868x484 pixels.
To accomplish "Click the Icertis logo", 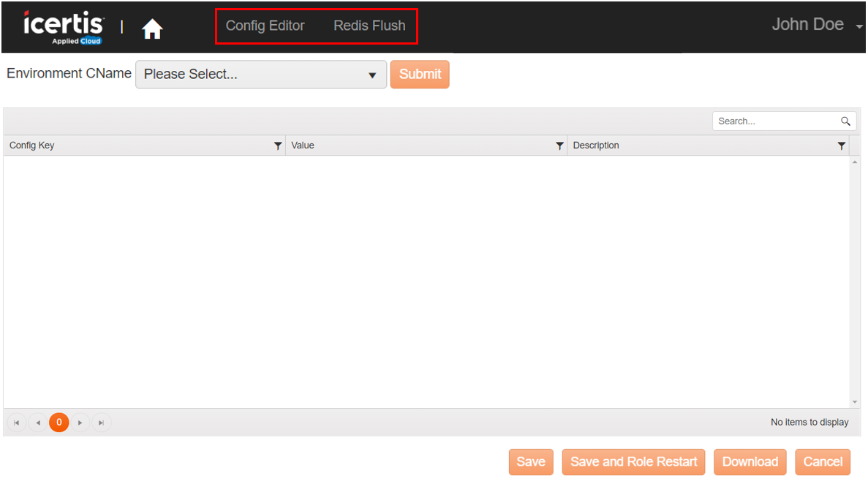I will tap(64, 26).
